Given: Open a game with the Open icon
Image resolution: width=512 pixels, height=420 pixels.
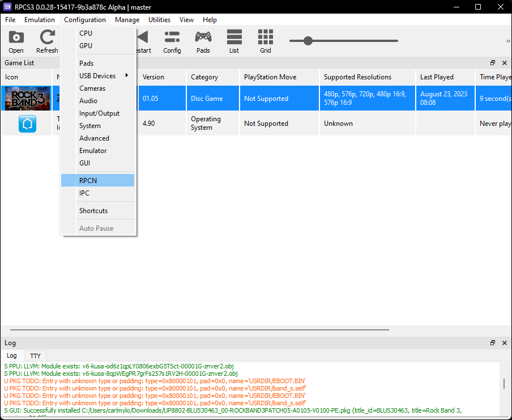Looking at the screenshot, I should pos(16,42).
